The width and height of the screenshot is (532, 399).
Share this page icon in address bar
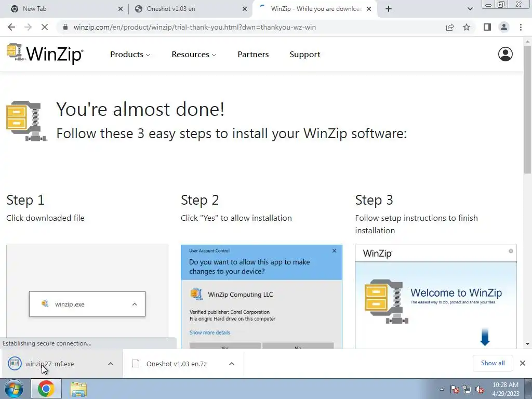click(450, 27)
